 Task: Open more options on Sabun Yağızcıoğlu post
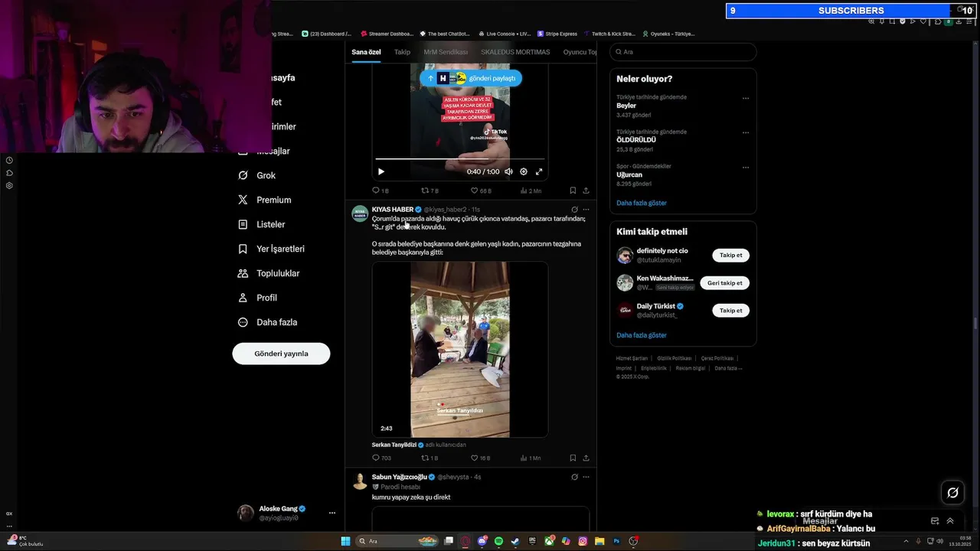[586, 477]
